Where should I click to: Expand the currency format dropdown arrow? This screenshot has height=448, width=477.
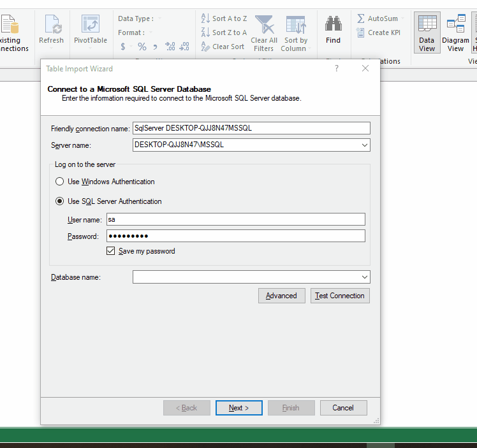131,47
